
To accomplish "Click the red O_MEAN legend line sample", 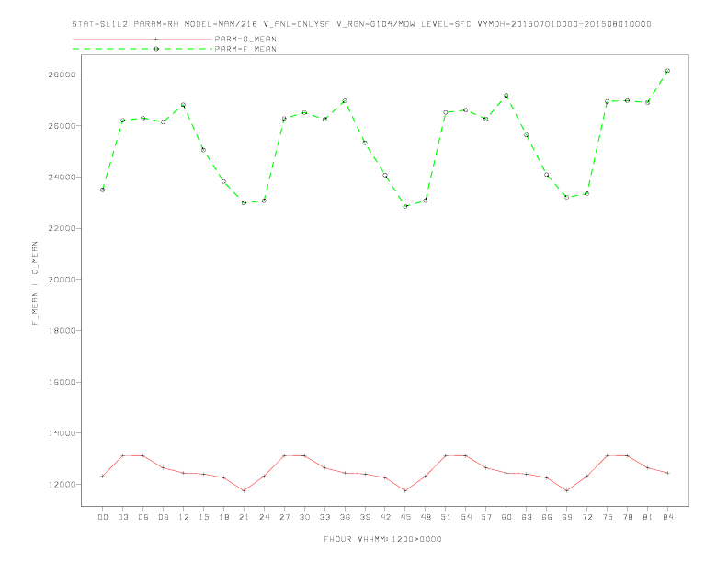I will 142,39.
